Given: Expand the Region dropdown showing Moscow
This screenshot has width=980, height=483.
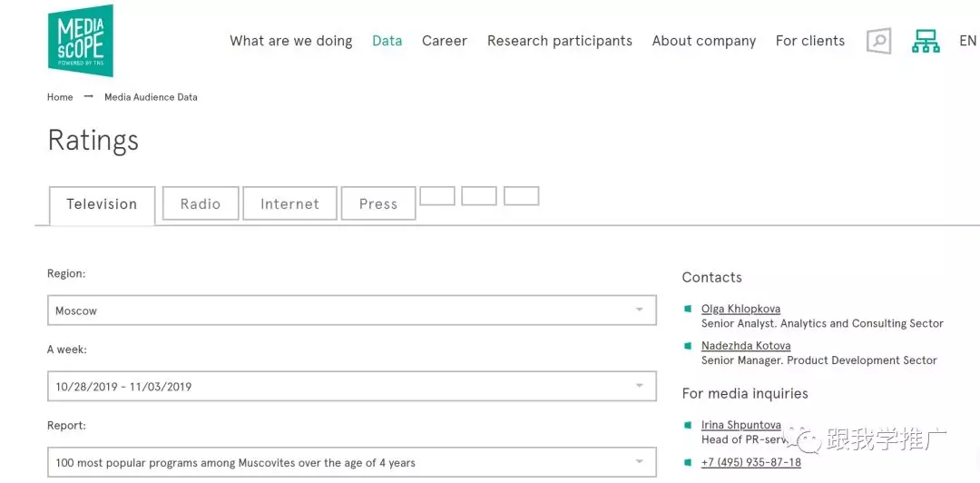Looking at the screenshot, I should click(351, 310).
